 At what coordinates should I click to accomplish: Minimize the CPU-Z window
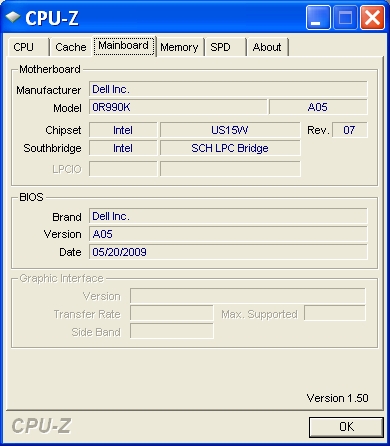point(318,17)
